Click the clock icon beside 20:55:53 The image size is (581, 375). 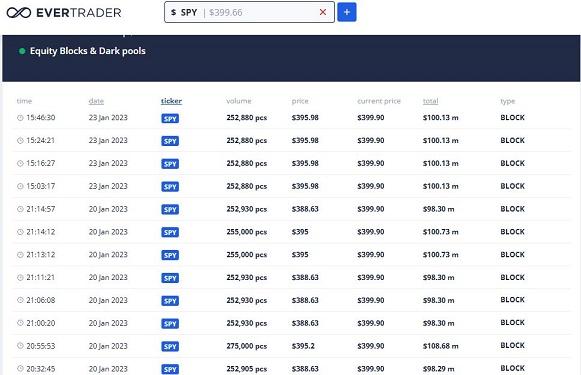point(20,346)
